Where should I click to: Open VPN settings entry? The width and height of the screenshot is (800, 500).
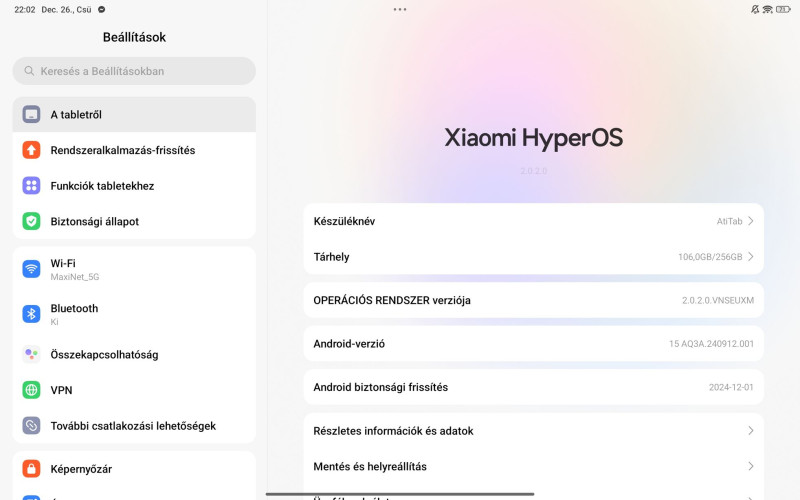[134, 390]
